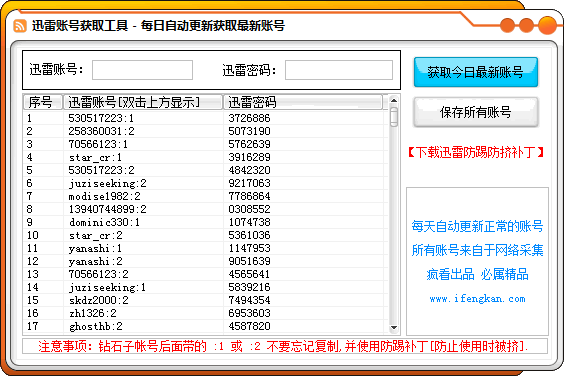Click the 迅雷账号 input field
The width and height of the screenshot is (564, 376).
tap(142, 70)
